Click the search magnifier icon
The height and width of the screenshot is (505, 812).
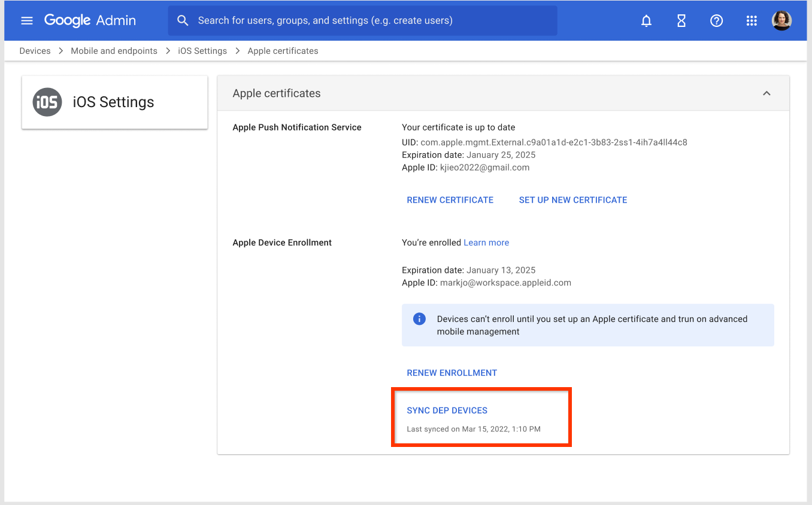point(183,21)
